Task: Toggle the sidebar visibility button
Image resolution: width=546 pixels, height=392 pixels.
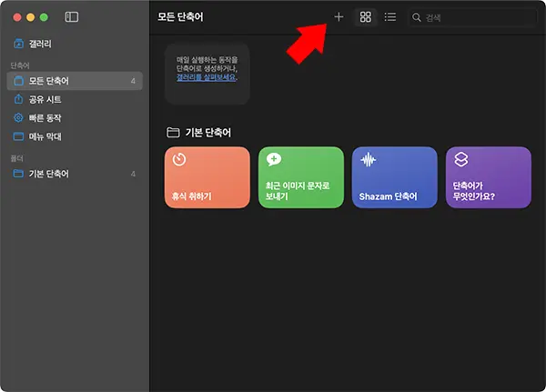Action: pos(71,16)
